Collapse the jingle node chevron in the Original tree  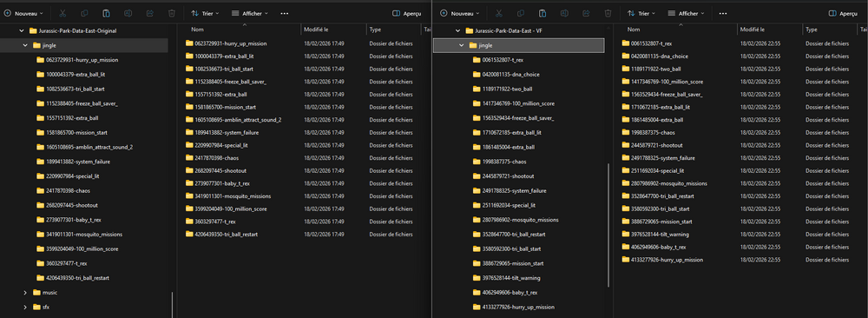[25, 45]
